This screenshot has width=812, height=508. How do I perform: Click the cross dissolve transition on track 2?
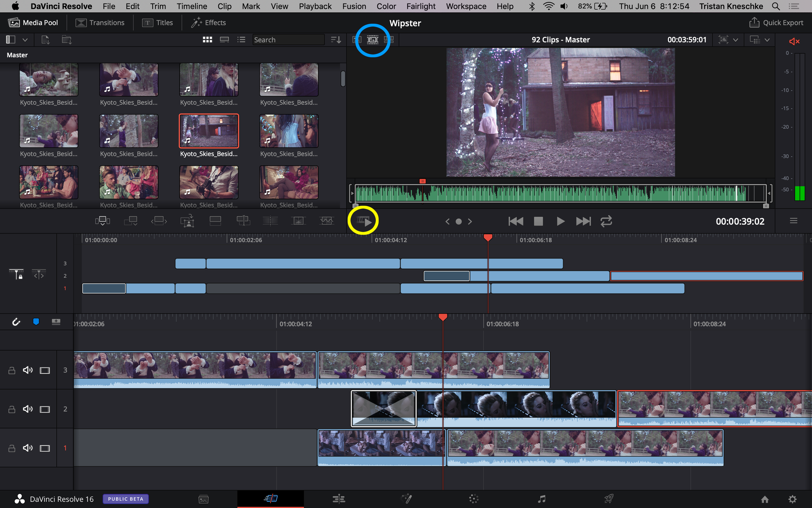(384, 409)
